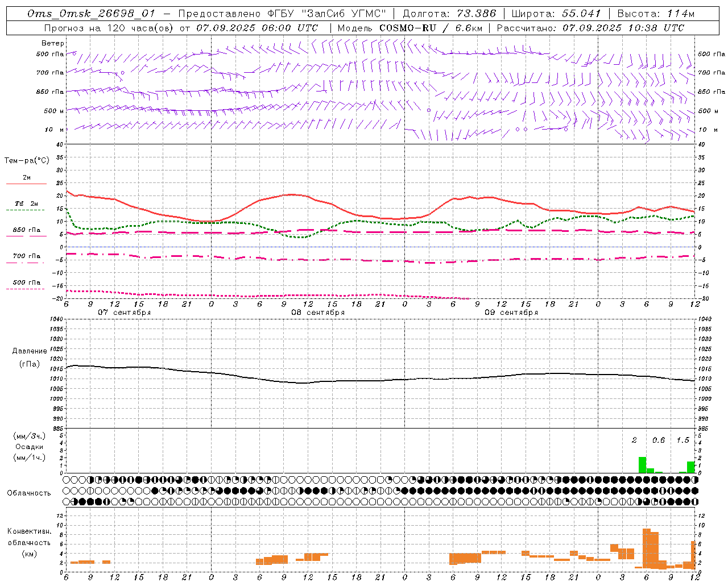
Task: Click "700 гПа" in the temperature legend
Action: click(x=27, y=256)
